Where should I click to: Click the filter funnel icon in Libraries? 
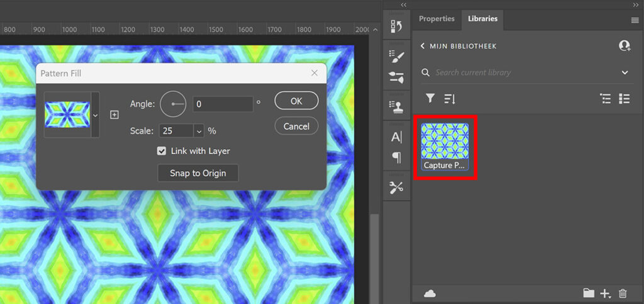430,98
